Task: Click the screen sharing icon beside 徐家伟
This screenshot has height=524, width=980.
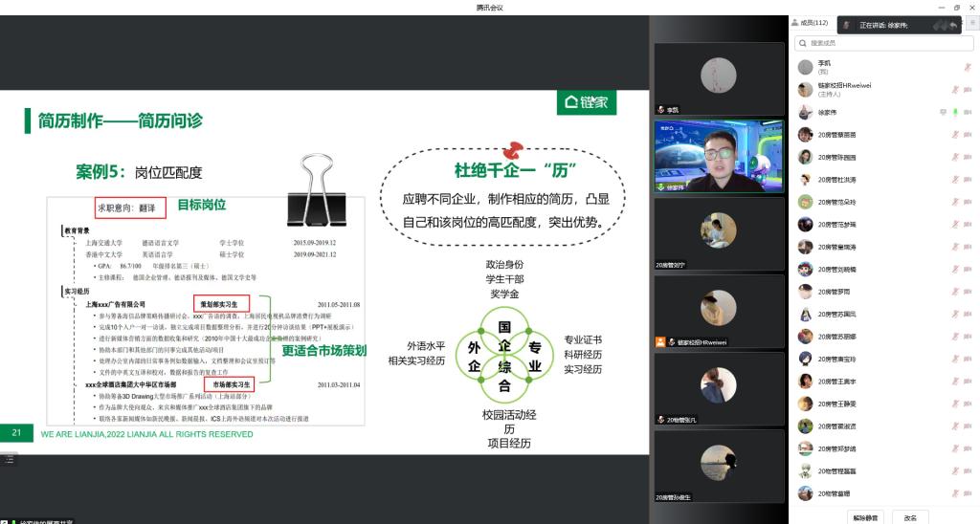Action: coord(943,112)
